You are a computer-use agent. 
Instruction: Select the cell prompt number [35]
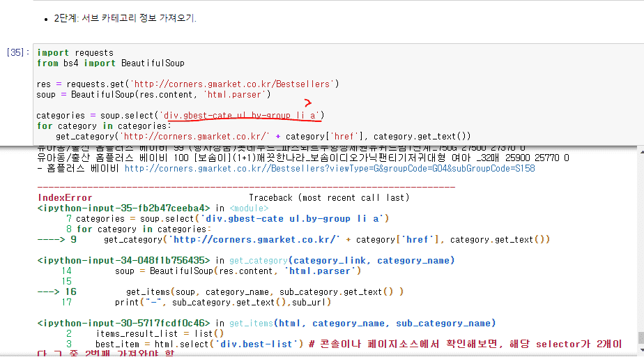[16, 52]
